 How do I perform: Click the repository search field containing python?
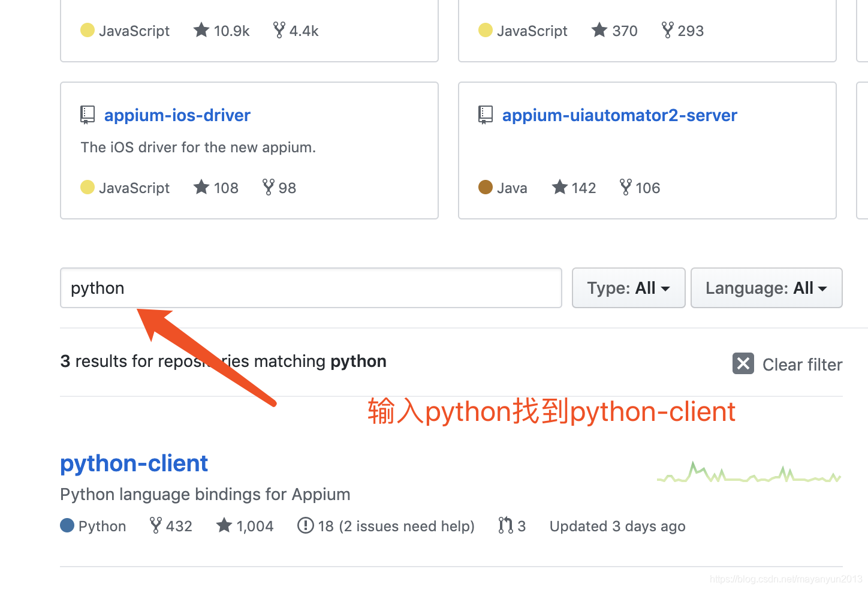pyautogui.click(x=311, y=288)
